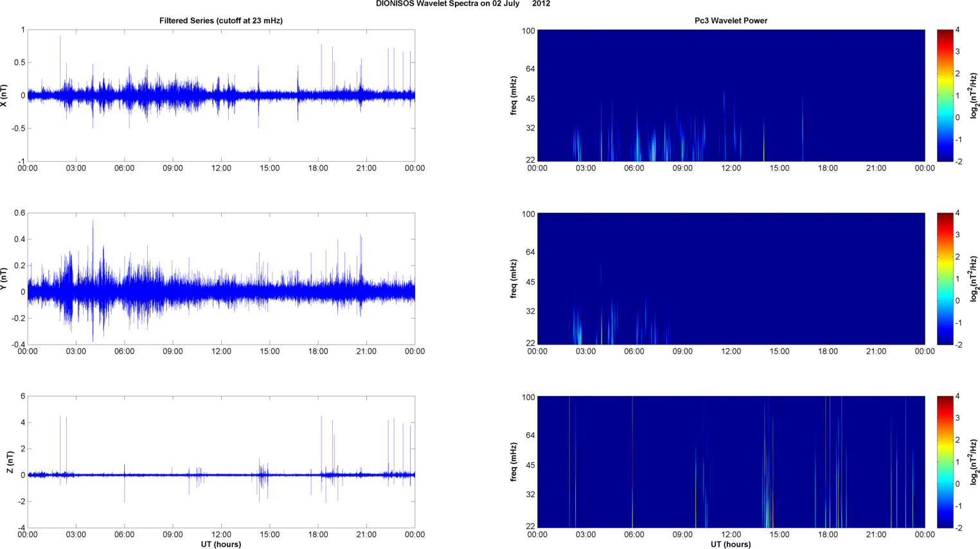
Task: Click "freq (mHz)" label of the top spectrogram
Action: 514,96
